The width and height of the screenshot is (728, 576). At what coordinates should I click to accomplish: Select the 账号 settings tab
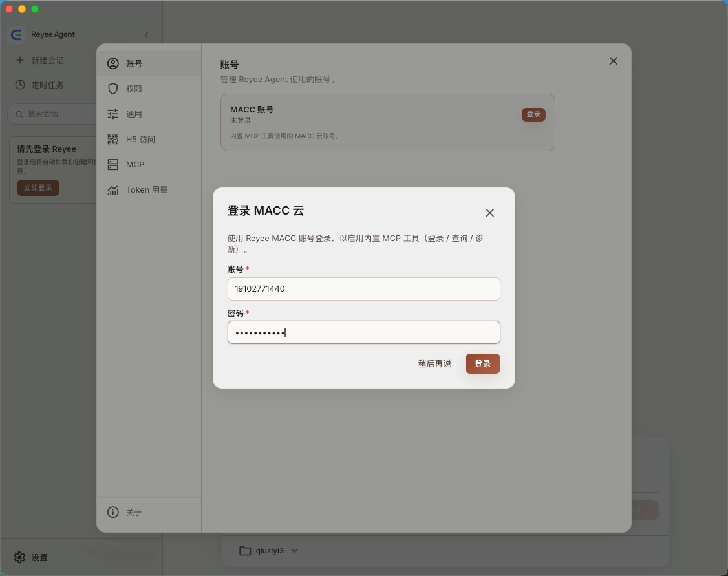(x=149, y=63)
